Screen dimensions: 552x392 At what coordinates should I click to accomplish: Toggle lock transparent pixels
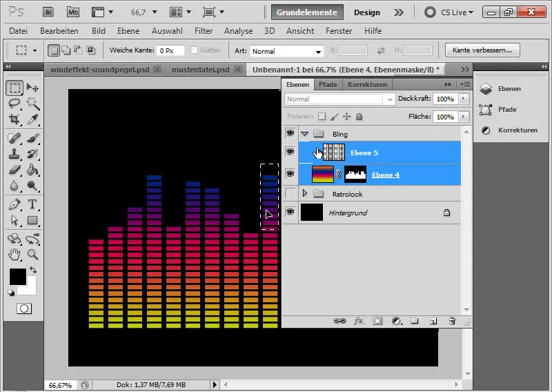click(x=322, y=117)
